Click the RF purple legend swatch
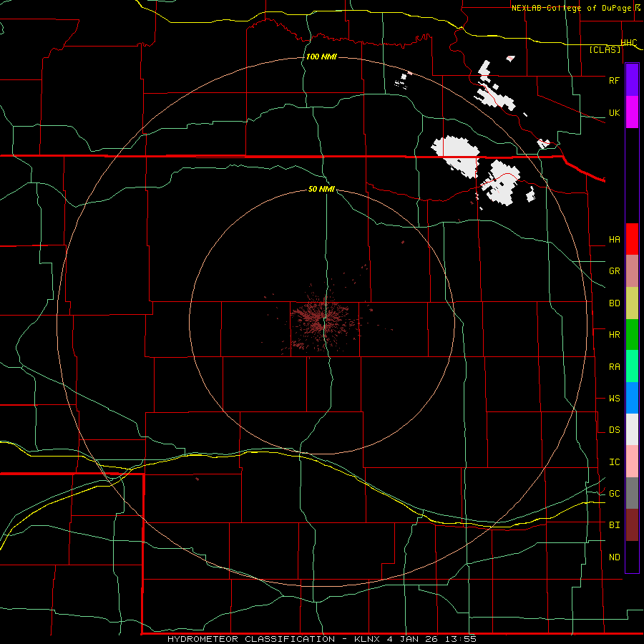 point(632,80)
